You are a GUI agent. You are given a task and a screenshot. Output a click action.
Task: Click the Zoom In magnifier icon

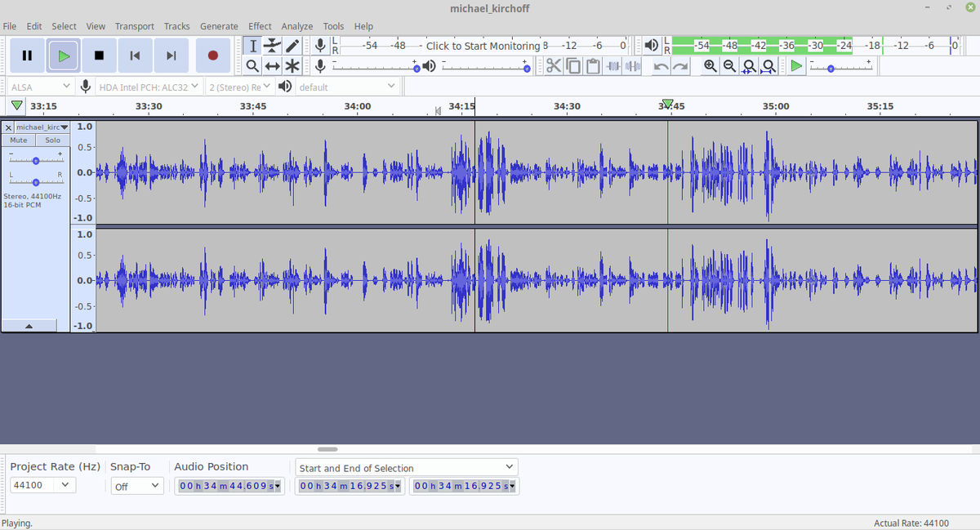tap(709, 66)
